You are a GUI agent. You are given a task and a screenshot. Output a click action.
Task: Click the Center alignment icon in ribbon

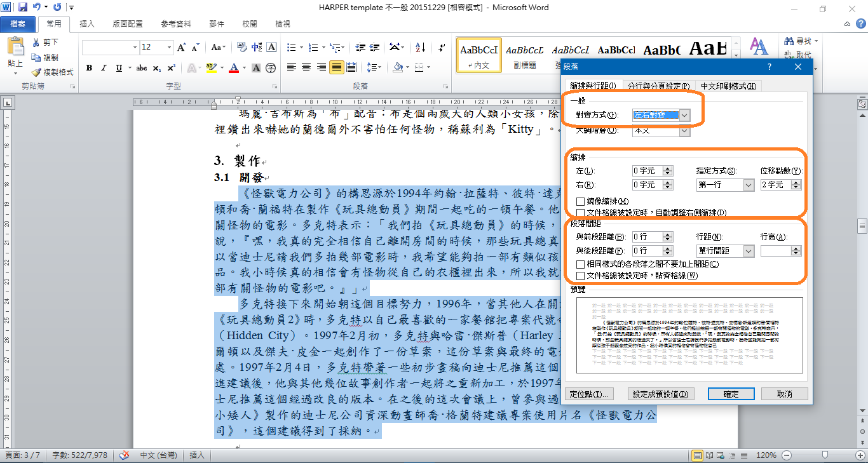pyautogui.click(x=306, y=67)
